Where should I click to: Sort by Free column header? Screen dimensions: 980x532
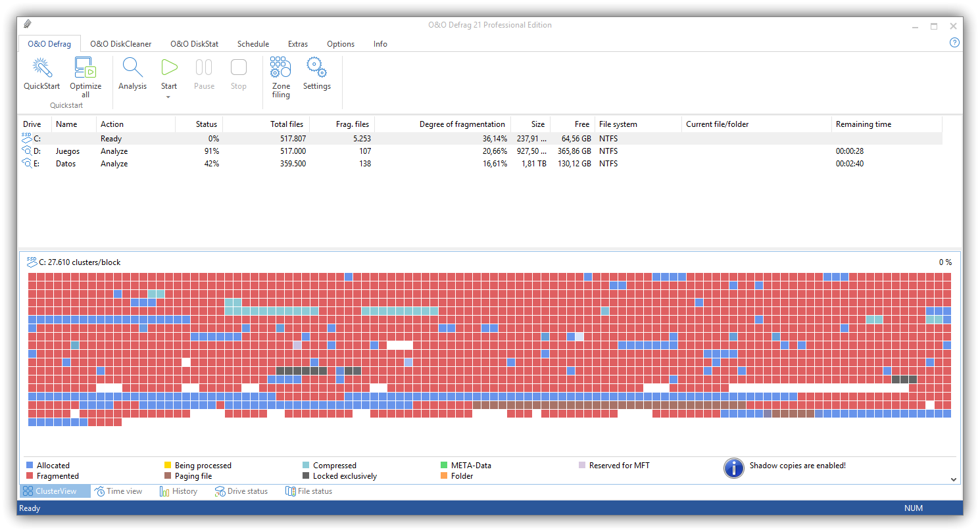pyautogui.click(x=572, y=124)
